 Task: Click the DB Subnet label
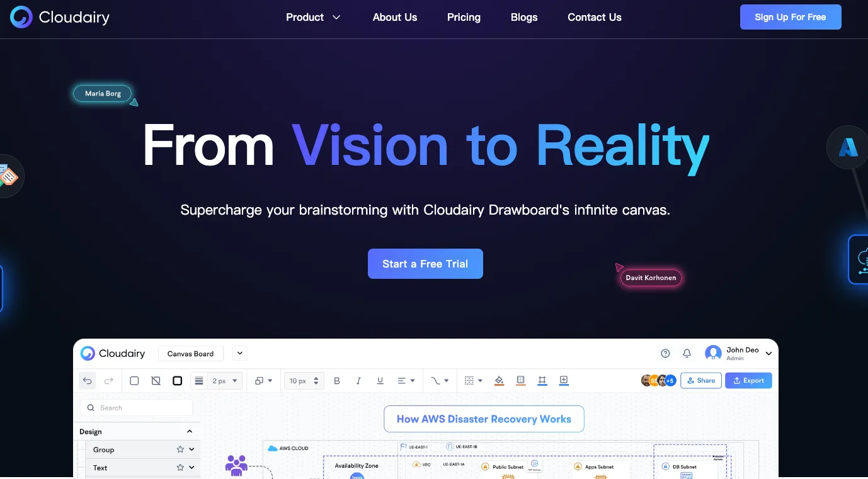[685, 467]
